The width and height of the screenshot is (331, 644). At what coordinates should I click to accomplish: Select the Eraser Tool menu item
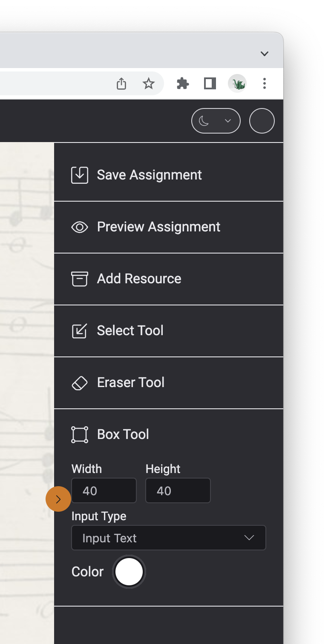[x=131, y=383]
